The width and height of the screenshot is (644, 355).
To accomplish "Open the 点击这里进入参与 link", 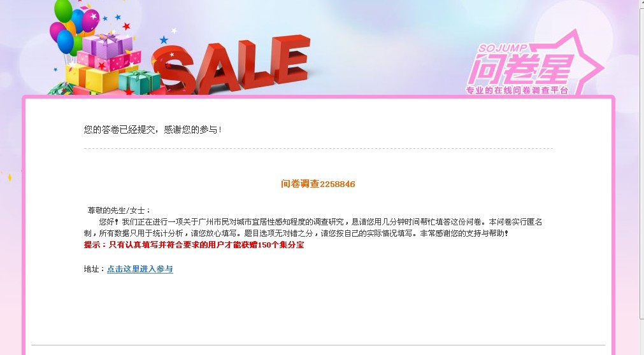I will click(140, 269).
